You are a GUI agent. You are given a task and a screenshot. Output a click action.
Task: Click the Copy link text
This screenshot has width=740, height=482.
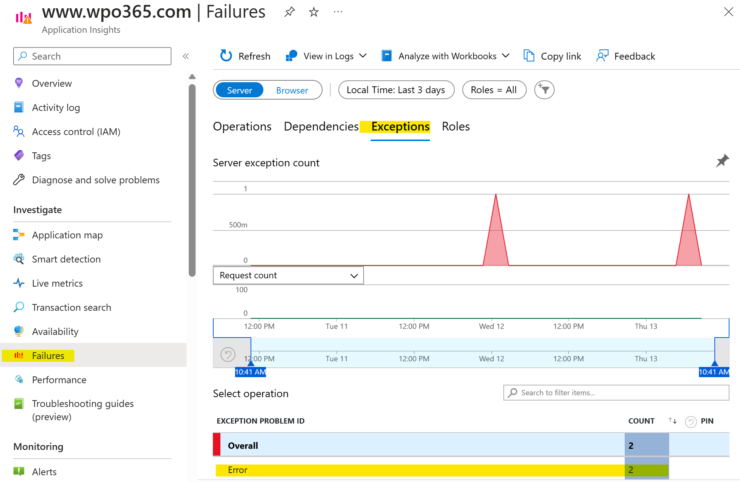click(x=561, y=56)
